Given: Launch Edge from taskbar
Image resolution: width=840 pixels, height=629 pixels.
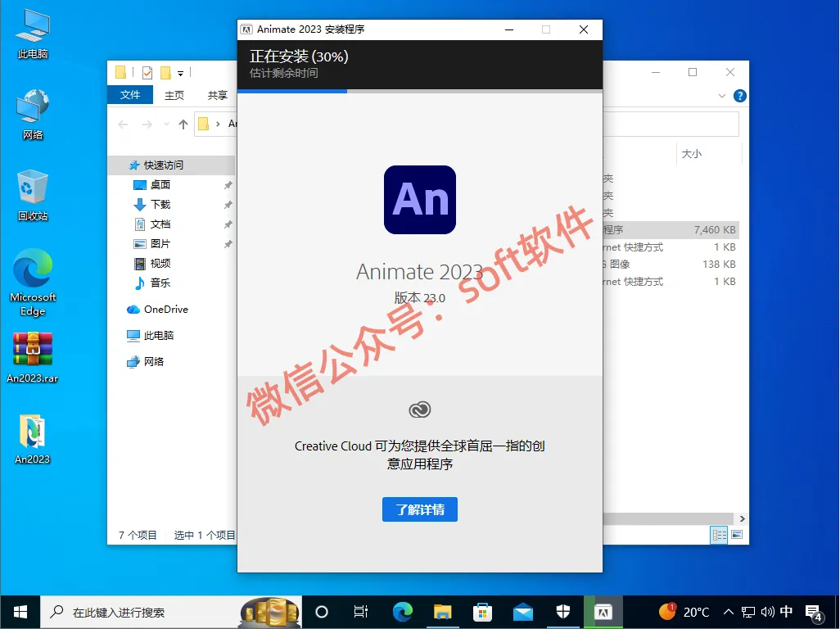Looking at the screenshot, I should [x=402, y=612].
